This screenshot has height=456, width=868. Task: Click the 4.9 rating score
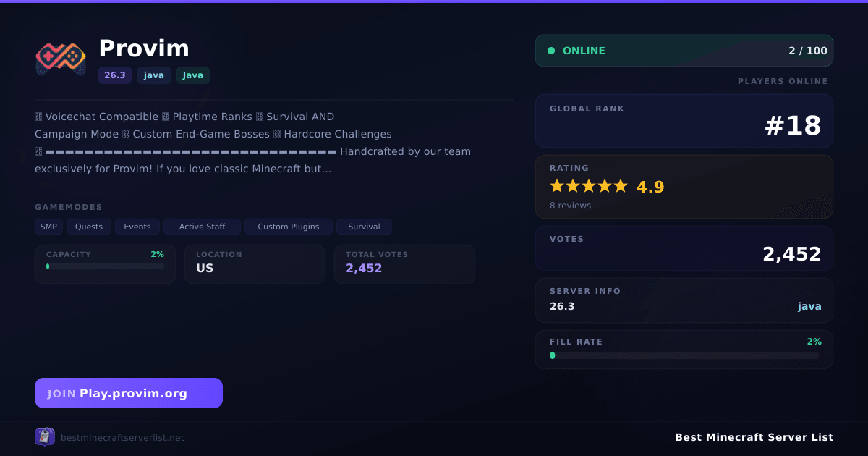[650, 187]
